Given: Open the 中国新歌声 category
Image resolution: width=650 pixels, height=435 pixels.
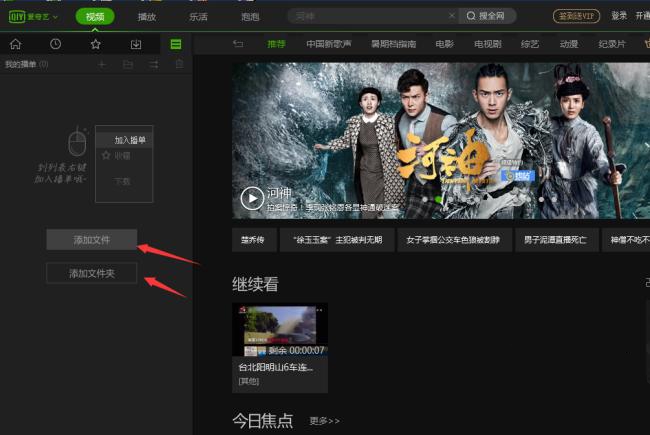Looking at the screenshot, I should point(329,44).
